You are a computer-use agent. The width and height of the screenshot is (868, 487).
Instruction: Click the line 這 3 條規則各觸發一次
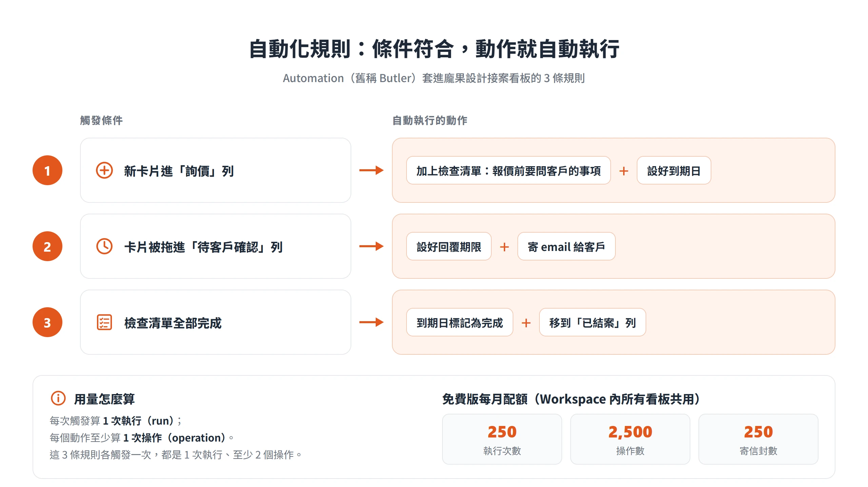pyautogui.click(x=176, y=455)
